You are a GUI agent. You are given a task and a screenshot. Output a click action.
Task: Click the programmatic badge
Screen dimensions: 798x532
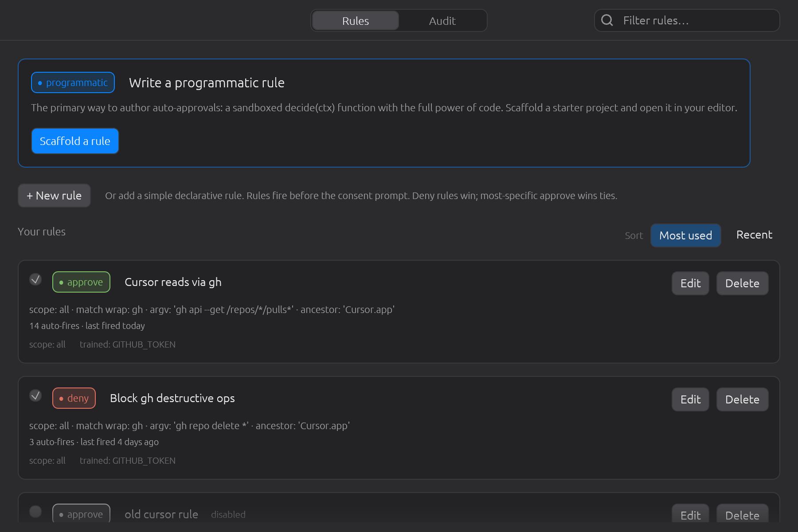pos(73,82)
